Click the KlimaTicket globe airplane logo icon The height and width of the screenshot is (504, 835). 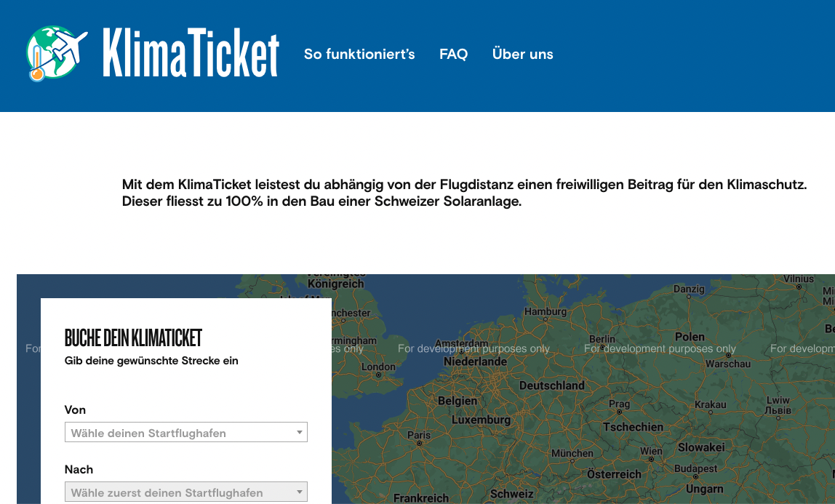[x=56, y=54]
